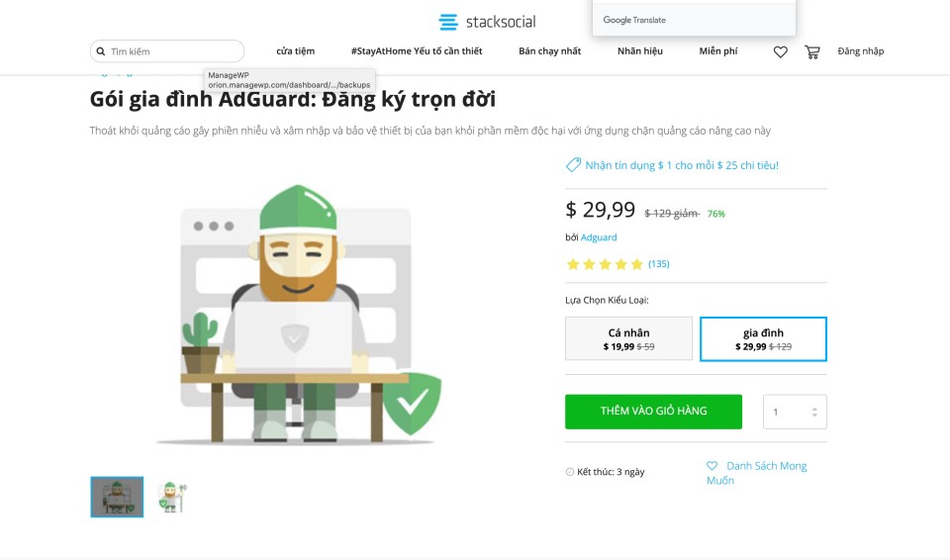The width and height of the screenshot is (950, 560).
Task: Select the gia đình $29,99 option
Action: tap(763, 338)
